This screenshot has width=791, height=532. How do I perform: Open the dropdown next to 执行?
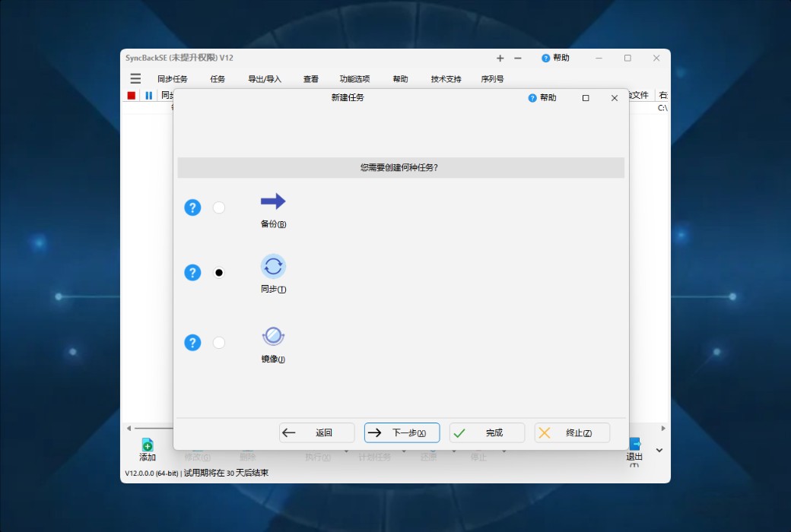coord(347,450)
